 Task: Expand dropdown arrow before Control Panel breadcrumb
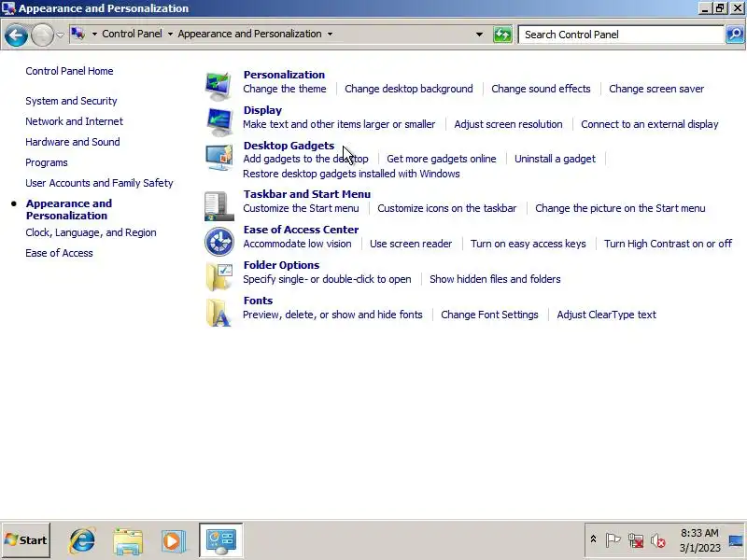[94, 34]
